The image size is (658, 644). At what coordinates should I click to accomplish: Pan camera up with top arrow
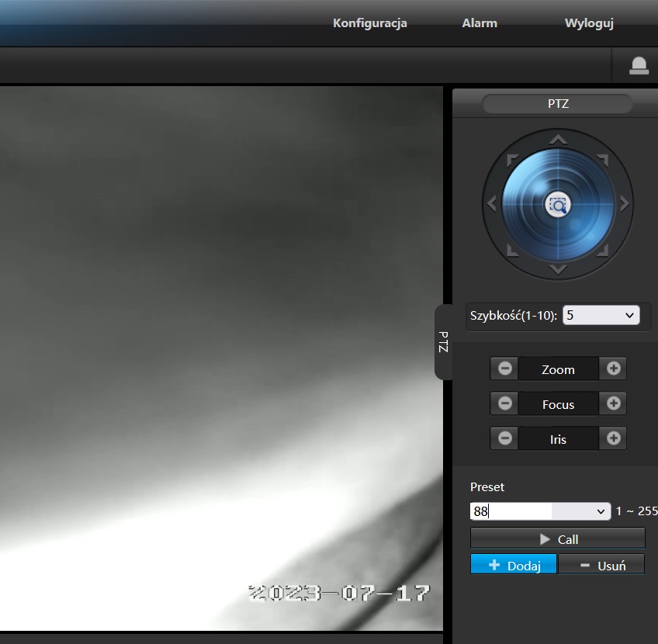(558, 140)
